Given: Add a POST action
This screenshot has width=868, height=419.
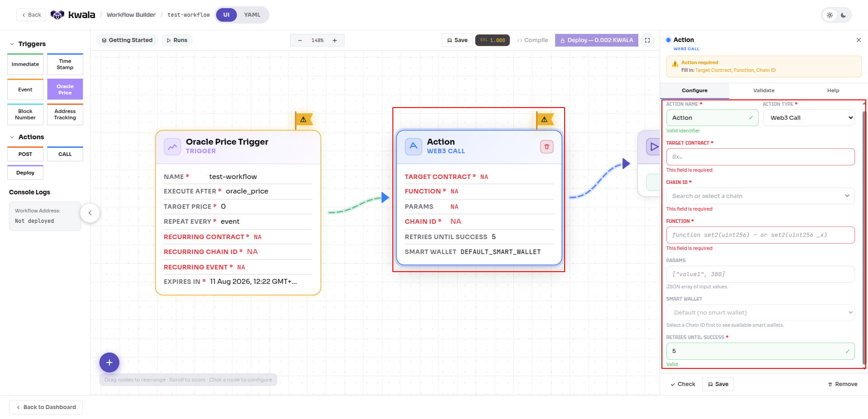Looking at the screenshot, I should (25, 154).
